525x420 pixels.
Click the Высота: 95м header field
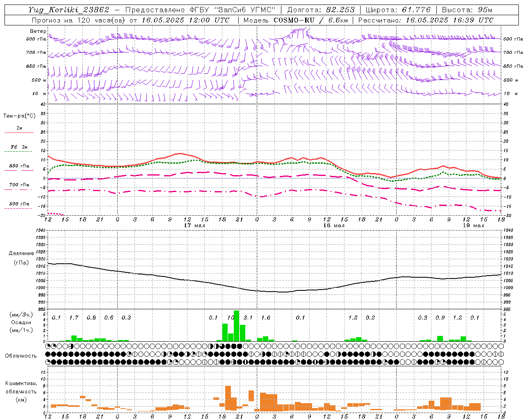tap(467, 10)
